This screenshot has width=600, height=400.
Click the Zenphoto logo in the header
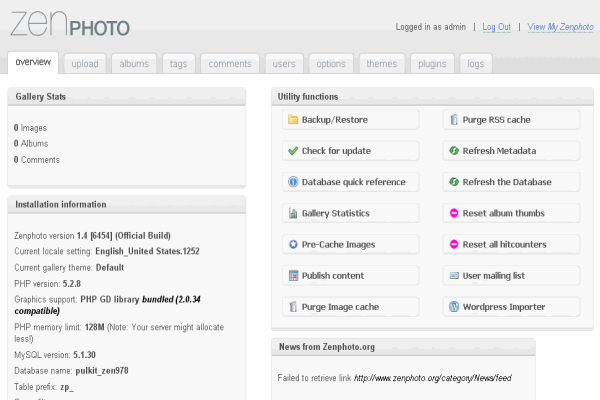click(68, 23)
